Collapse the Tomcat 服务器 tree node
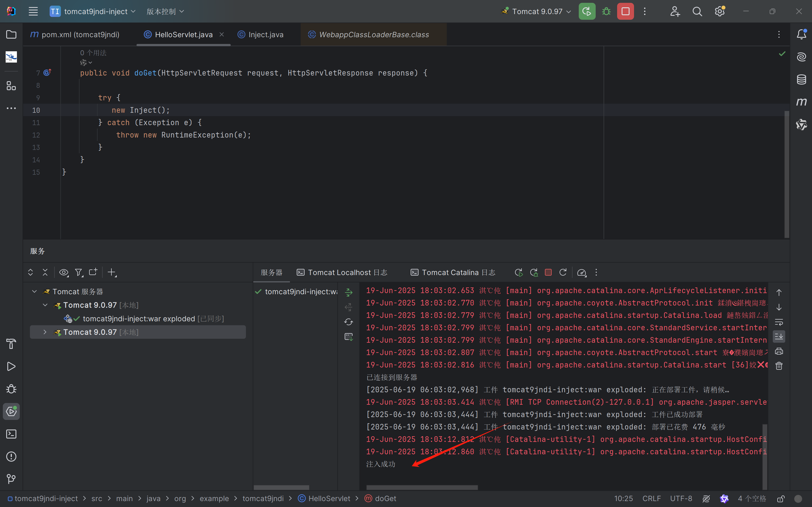812x507 pixels. (34, 291)
